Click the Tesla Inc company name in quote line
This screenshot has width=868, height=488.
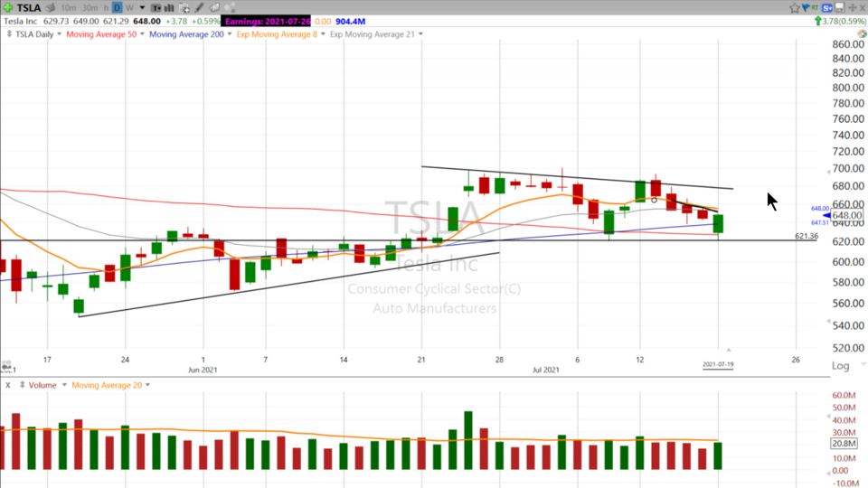[21, 21]
